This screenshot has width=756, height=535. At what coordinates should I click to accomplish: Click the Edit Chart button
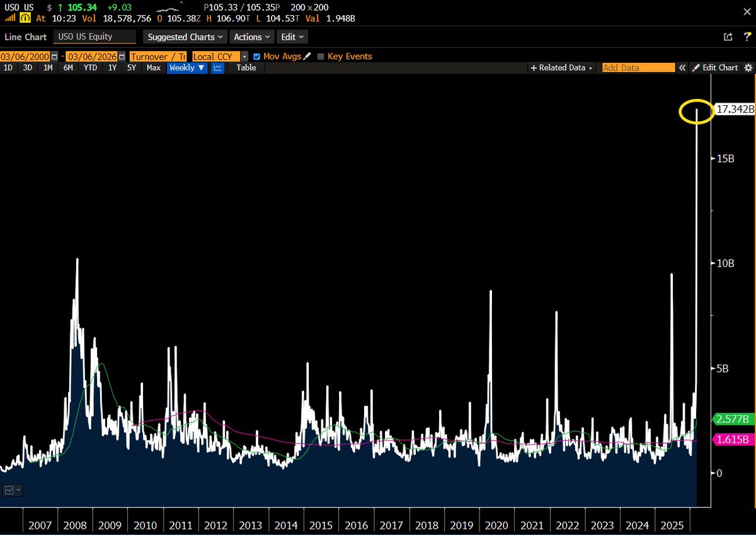click(715, 67)
